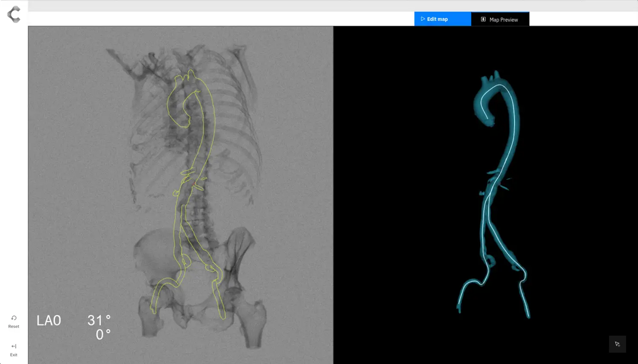
Task: Click the Cydar logo icon
Action: click(x=14, y=14)
